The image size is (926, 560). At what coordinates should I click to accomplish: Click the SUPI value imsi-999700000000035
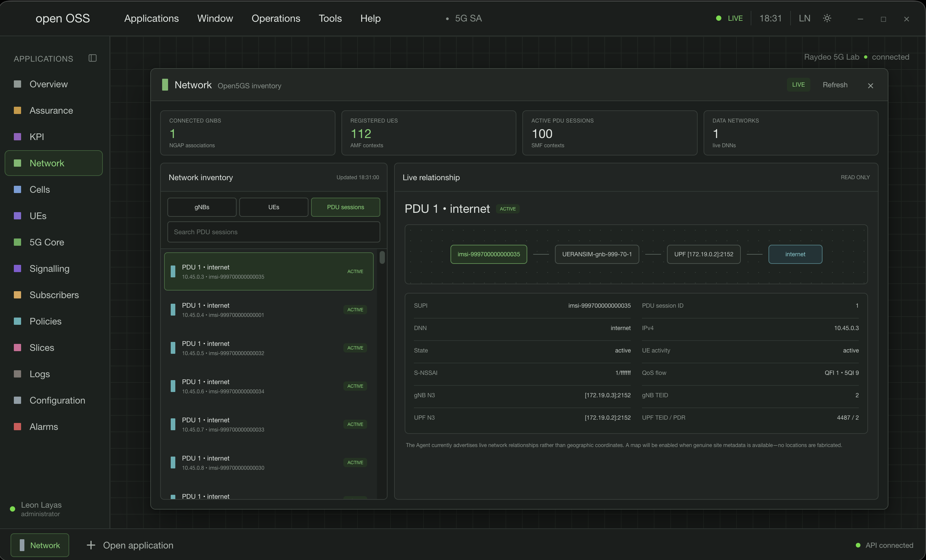tap(599, 305)
